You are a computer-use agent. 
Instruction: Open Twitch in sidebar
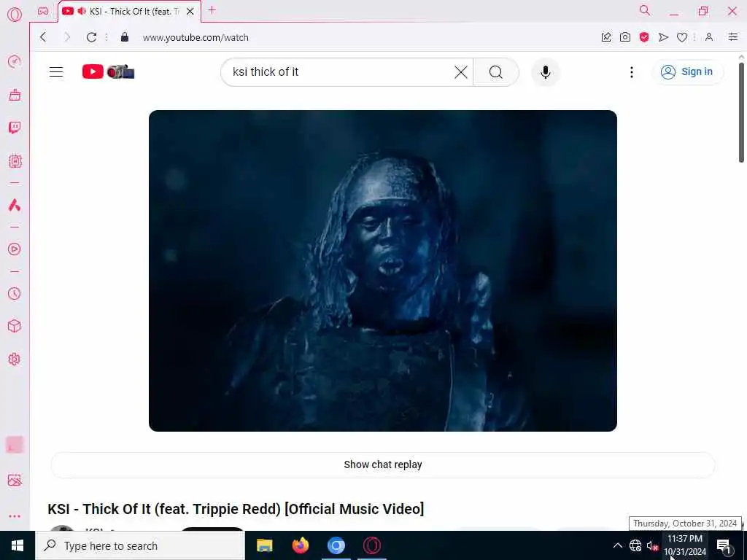[x=15, y=128]
